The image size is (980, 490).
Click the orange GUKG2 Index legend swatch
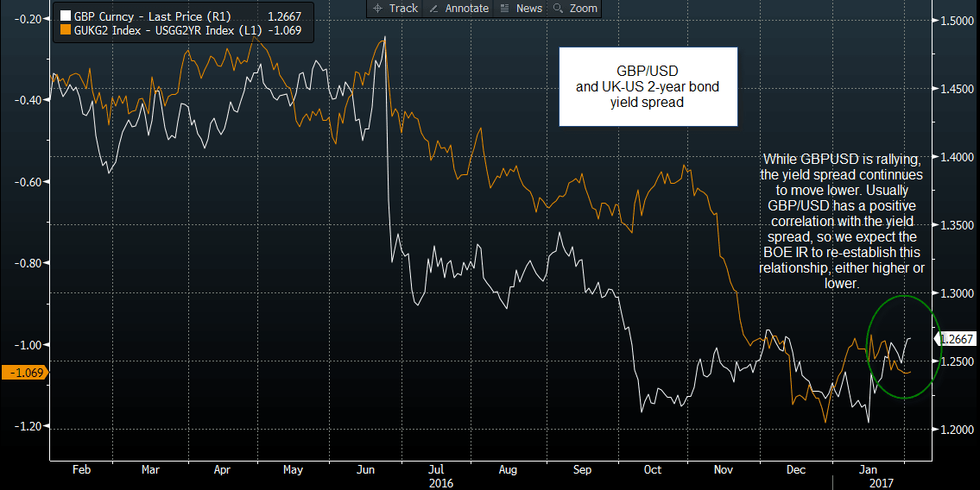[x=65, y=30]
